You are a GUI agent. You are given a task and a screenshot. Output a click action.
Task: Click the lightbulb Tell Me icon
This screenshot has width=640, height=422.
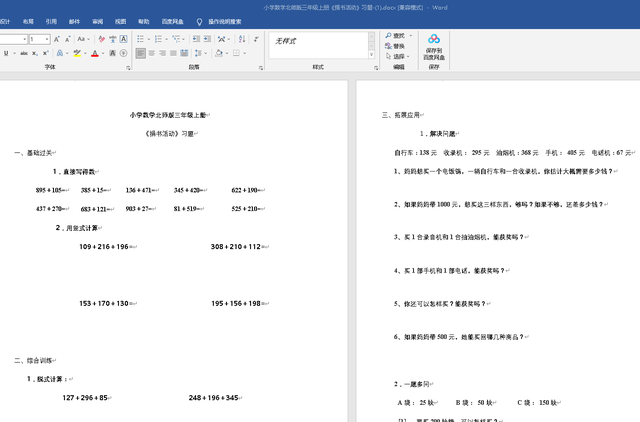199,20
